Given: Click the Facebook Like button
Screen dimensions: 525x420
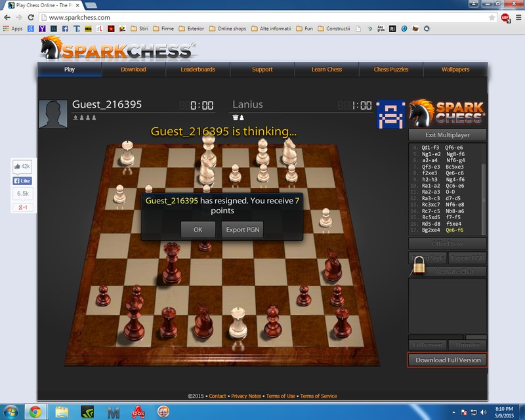Looking at the screenshot, I should [22, 181].
